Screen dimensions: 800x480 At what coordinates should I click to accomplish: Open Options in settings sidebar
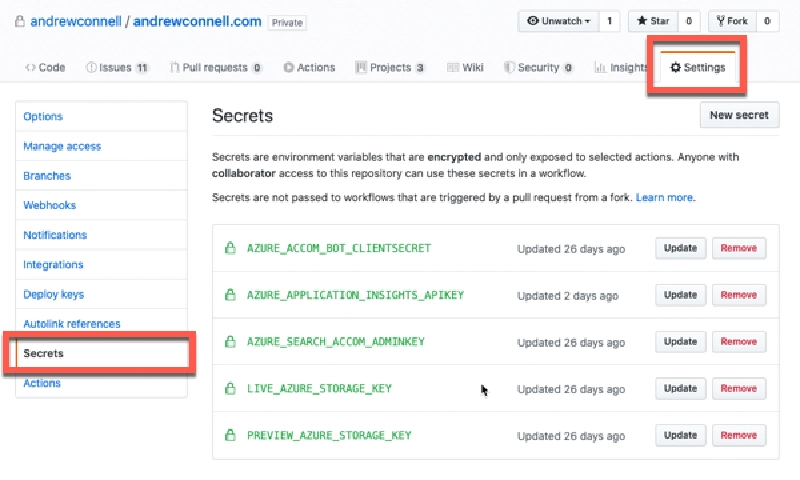(x=102, y=116)
